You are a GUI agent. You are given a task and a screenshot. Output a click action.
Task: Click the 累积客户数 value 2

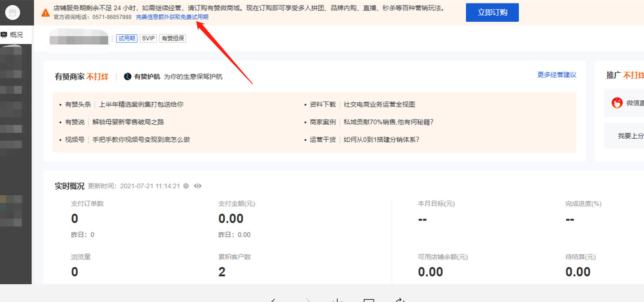point(222,272)
